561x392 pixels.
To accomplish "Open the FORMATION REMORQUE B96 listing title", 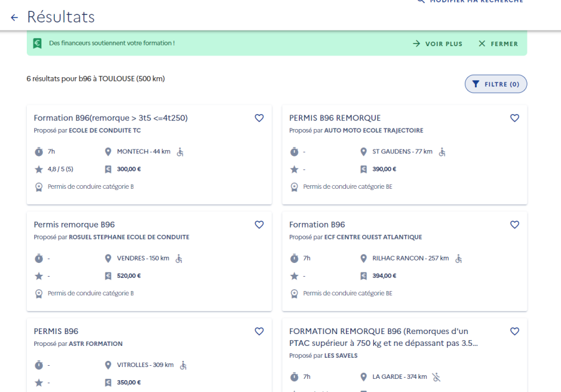I will pos(383,337).
